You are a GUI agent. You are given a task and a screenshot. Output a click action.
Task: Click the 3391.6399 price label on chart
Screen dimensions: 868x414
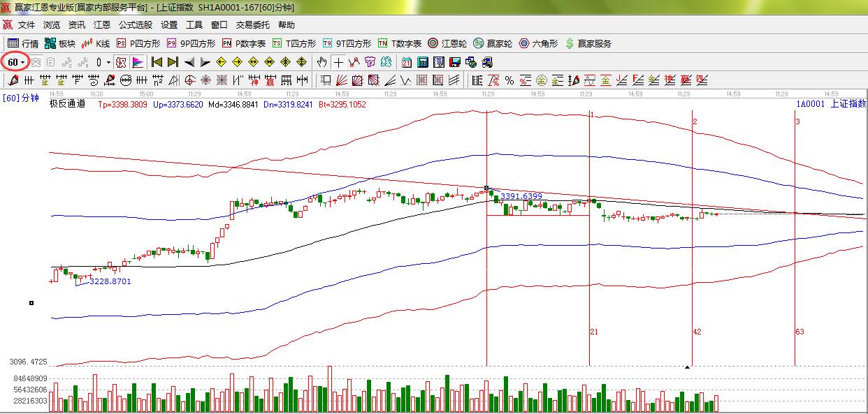[x=521, y=196]
